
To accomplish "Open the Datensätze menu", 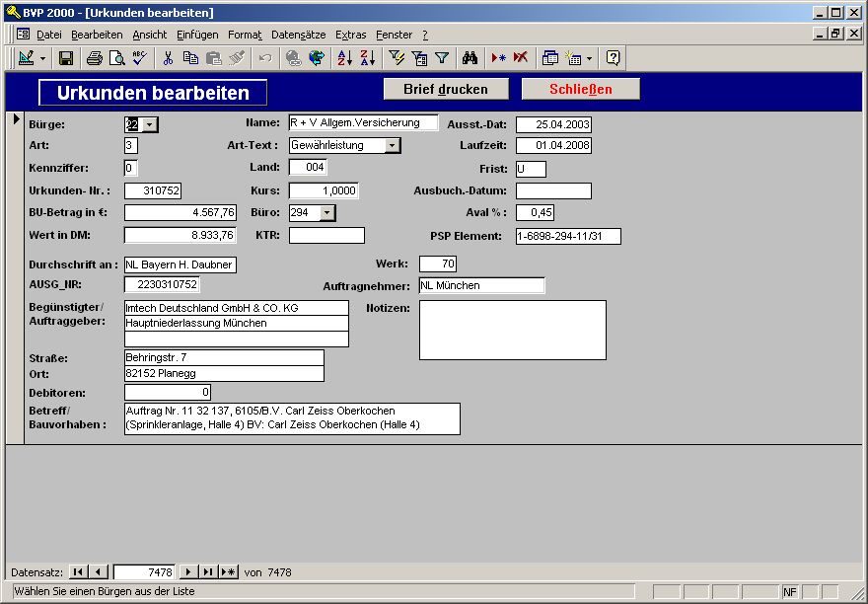I will coord(298,35).
